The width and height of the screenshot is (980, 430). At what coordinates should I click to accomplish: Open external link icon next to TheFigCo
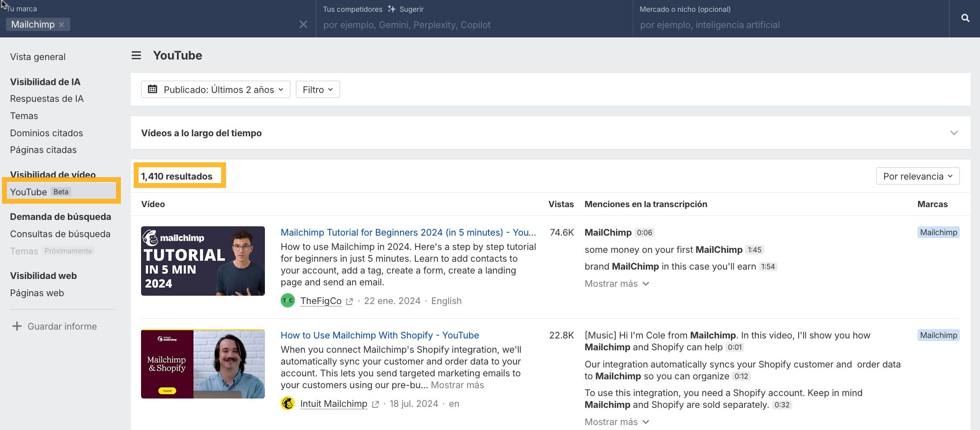click(x=349, y=302)
